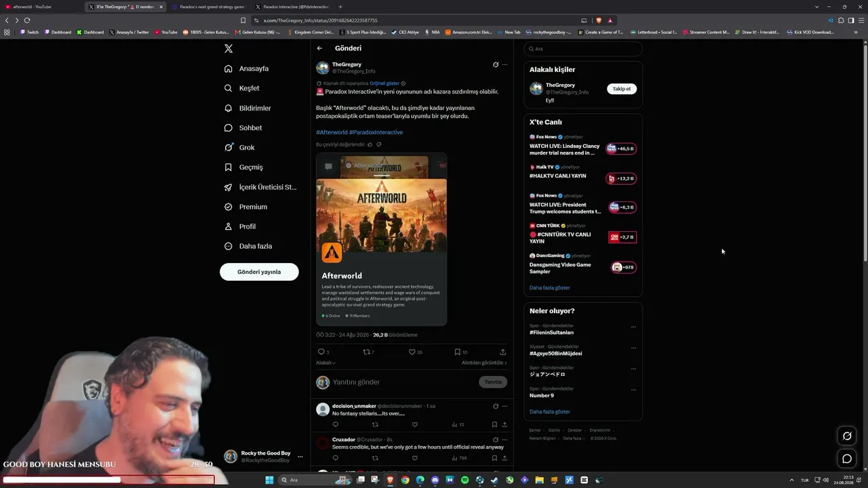This screenshot has height=488, width=868.
Task: Open the floating messages chat button
Action: coord(847,459)
